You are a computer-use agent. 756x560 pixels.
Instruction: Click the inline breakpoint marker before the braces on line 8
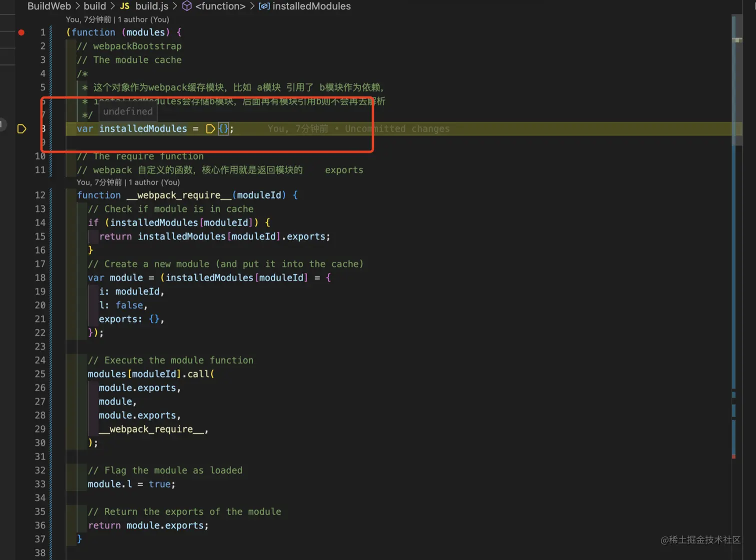point(210,129)
